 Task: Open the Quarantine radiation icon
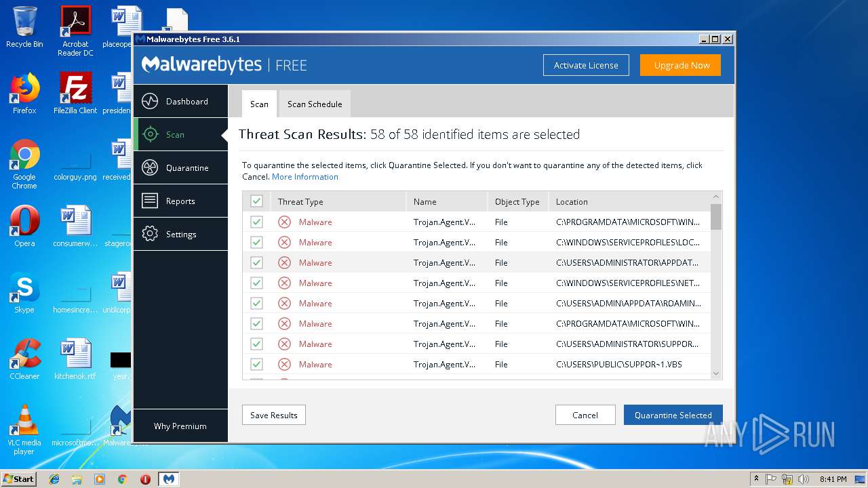click(150, 167)
